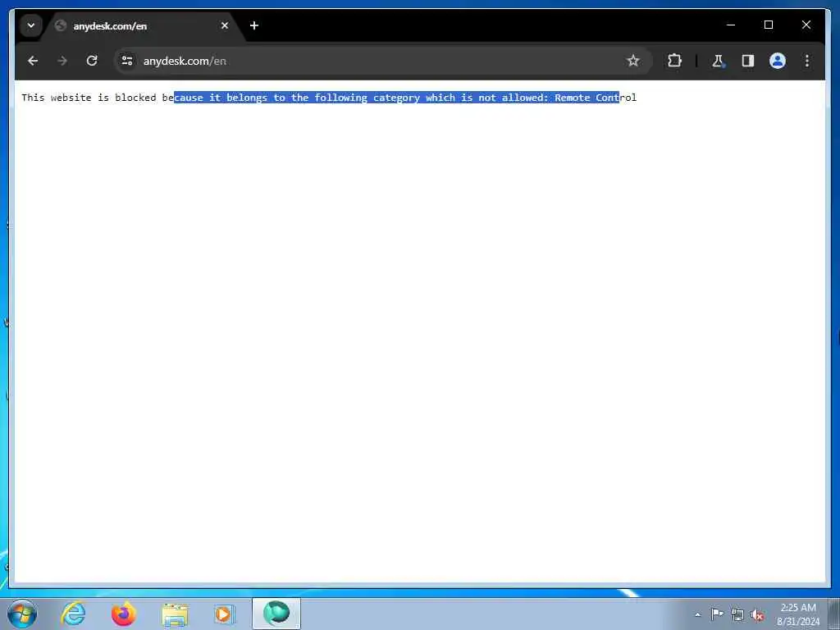Click Show desktop button at taskbar end
Viewport: 840px width, 630px height.
pyautogui.click(x=833, y=614)
